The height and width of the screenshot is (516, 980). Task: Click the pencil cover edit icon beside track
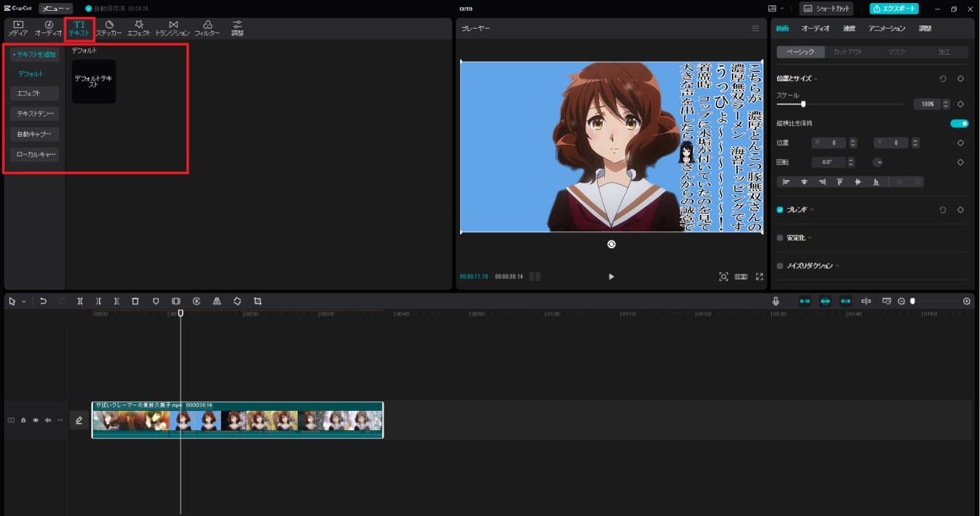[78, 420]
